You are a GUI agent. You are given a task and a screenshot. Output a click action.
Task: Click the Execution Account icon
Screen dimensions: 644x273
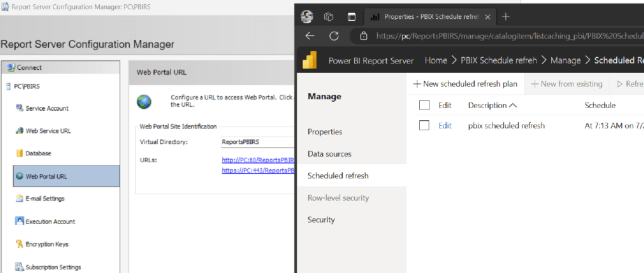point(19,221)
